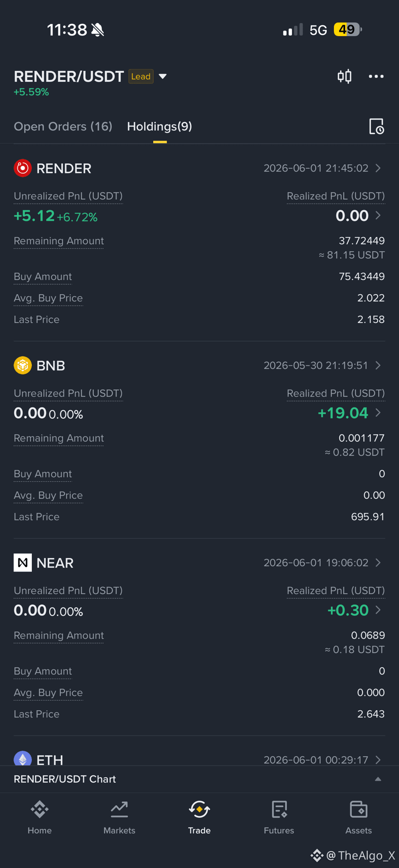Expand the RENDER/USDT pair dropdown arrow
This screenshot has width=399, height=868.
[x=163, y=76]
